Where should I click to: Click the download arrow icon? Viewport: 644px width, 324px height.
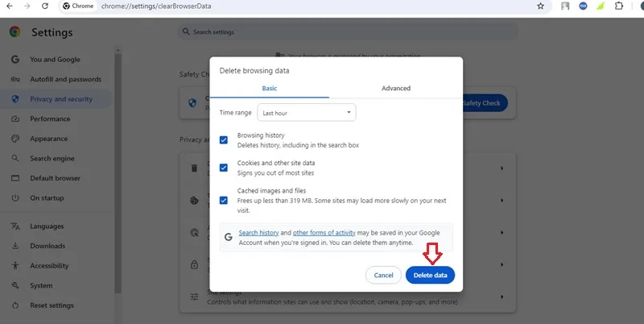(x=15, y=246)
